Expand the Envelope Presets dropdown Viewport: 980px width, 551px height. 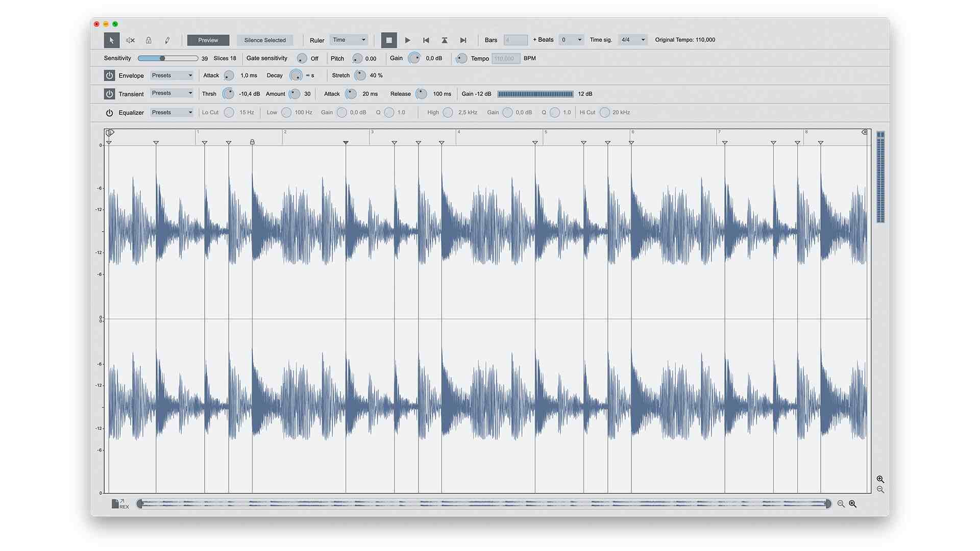[171, 76]
